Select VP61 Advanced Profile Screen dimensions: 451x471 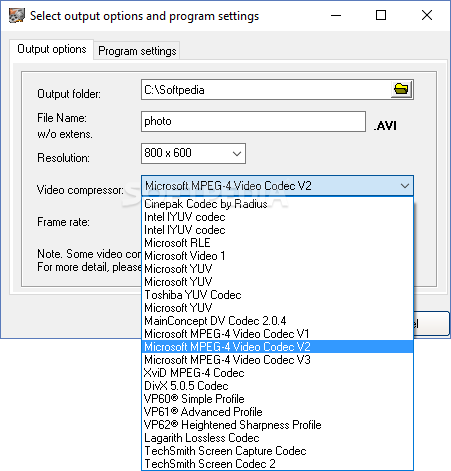pos(277,412)
